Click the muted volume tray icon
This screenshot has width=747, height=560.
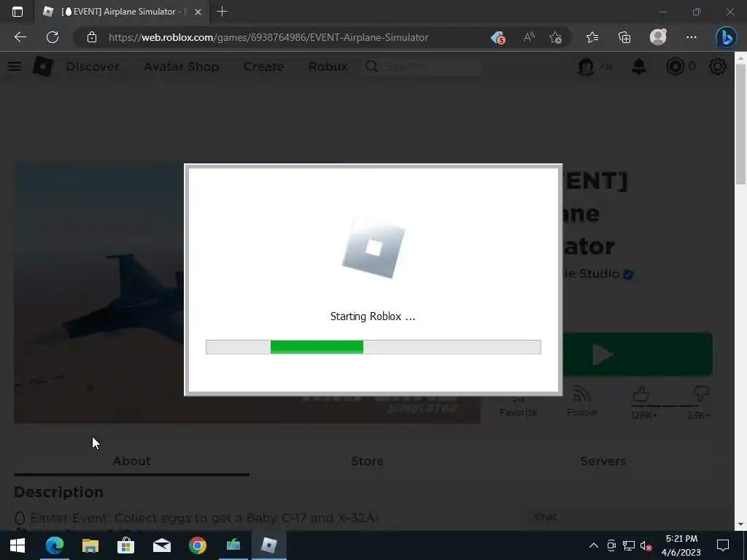click(646, 545)
